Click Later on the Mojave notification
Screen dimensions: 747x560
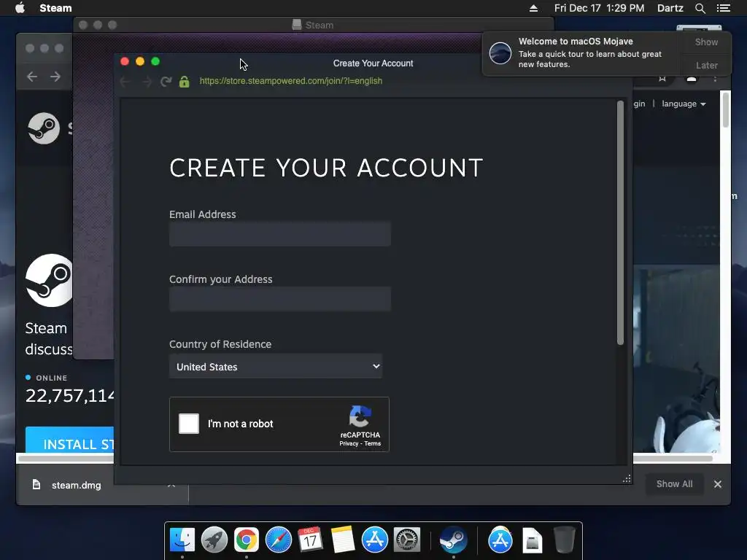point(706,65)
